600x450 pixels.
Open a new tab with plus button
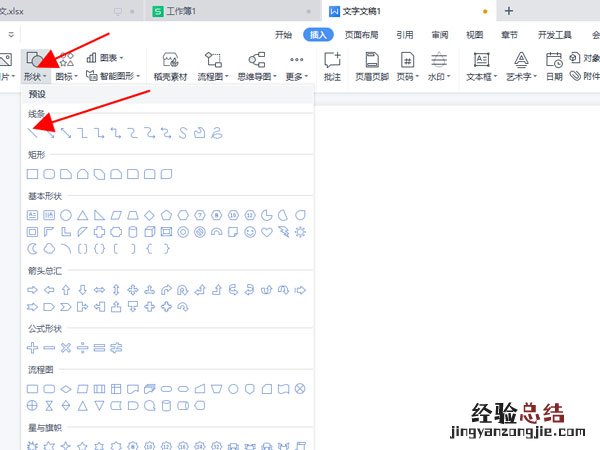coord(509,11)
